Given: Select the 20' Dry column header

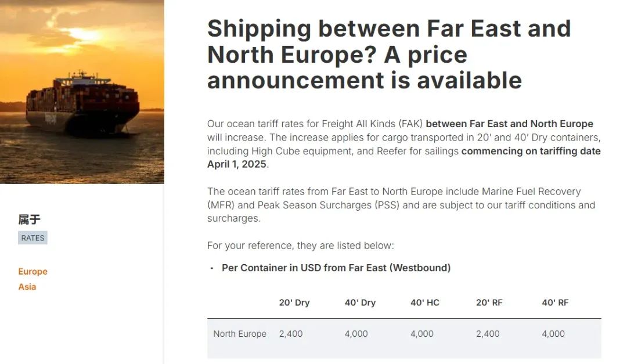Looking at the screenshot, I should click(294, 303).
